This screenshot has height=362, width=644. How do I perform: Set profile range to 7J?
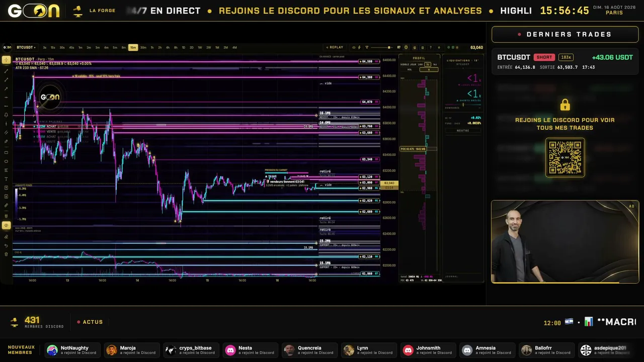[428, 64]
